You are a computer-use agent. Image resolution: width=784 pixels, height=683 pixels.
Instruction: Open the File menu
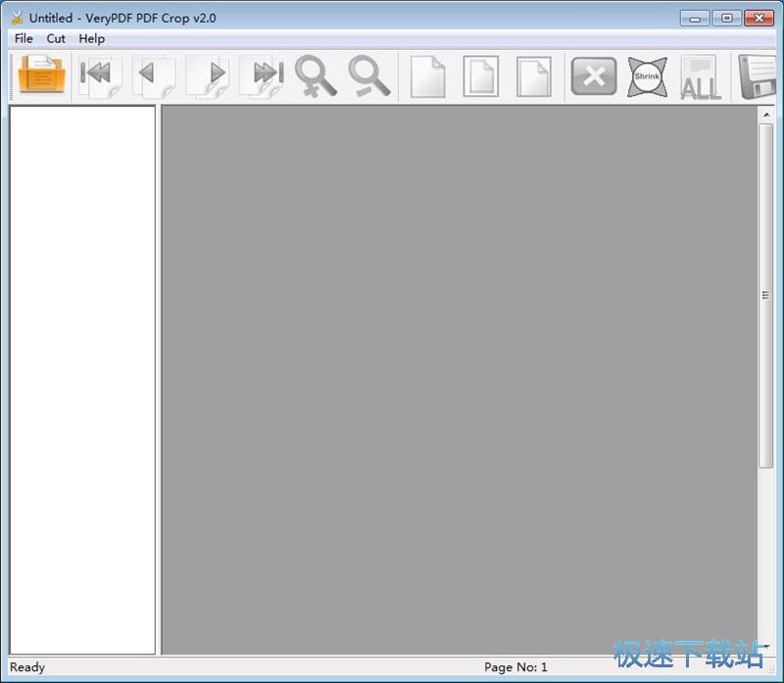23,38
